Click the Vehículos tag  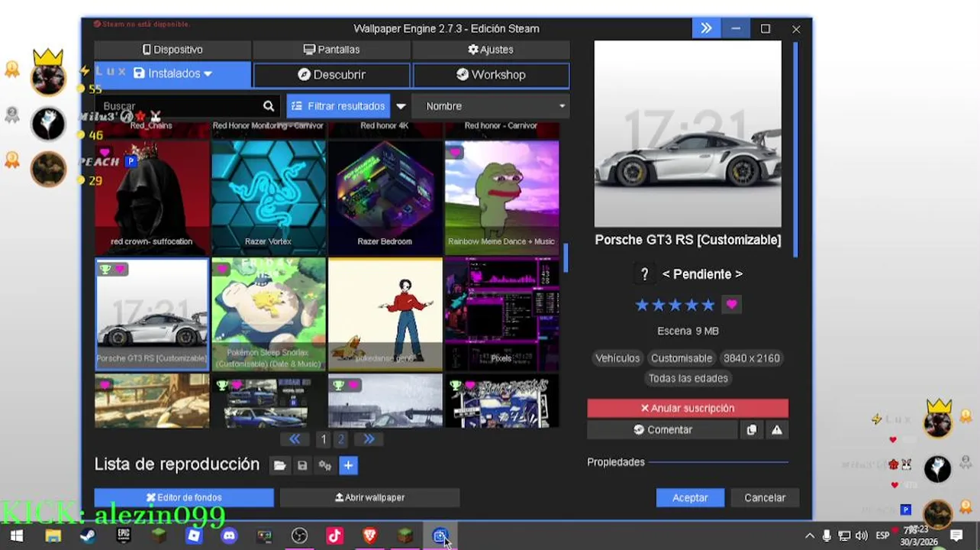[x=617, y=358]
